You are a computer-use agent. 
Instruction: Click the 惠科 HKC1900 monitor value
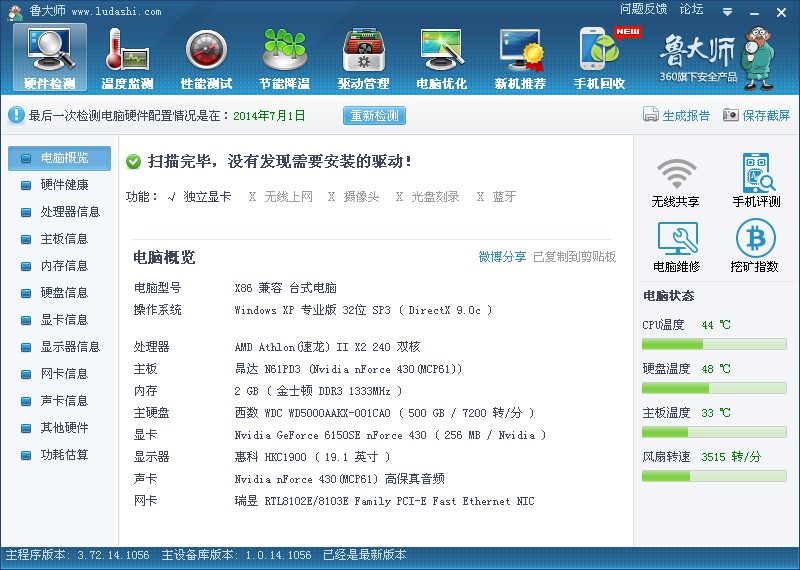pyautogui.click(x=312, y=457)
